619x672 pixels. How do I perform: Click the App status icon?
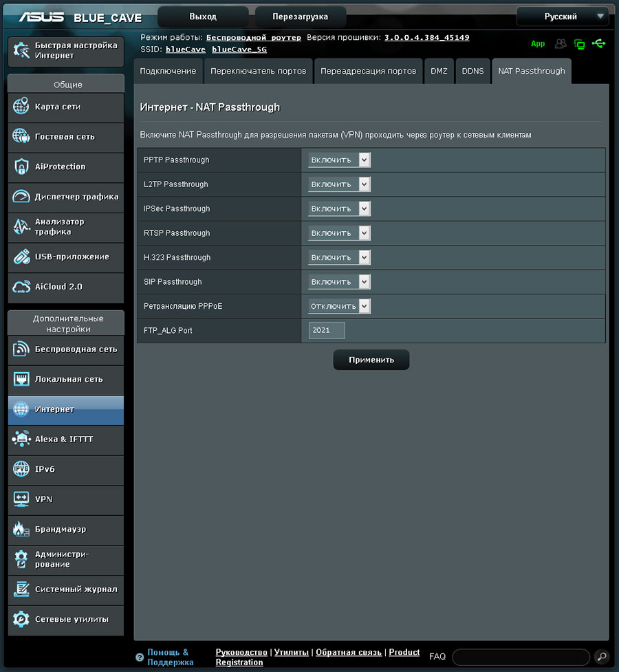pyautogui.click(x=538, y=44)
